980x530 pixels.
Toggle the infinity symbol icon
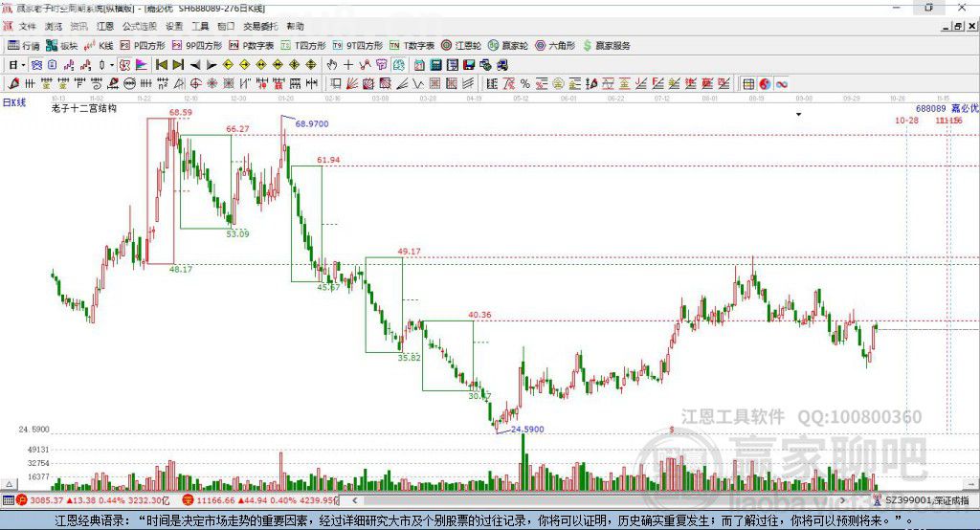pyautogui.click(x=782, y=84)
